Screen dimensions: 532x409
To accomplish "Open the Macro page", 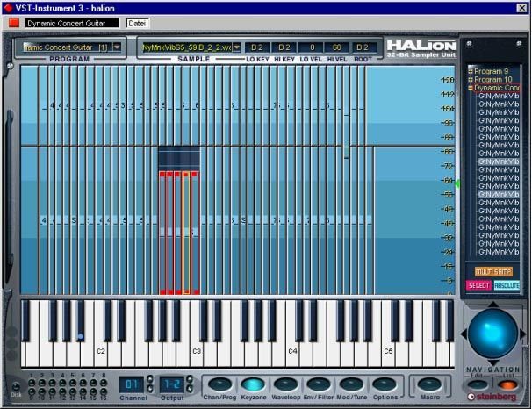I will pos(429,384).
